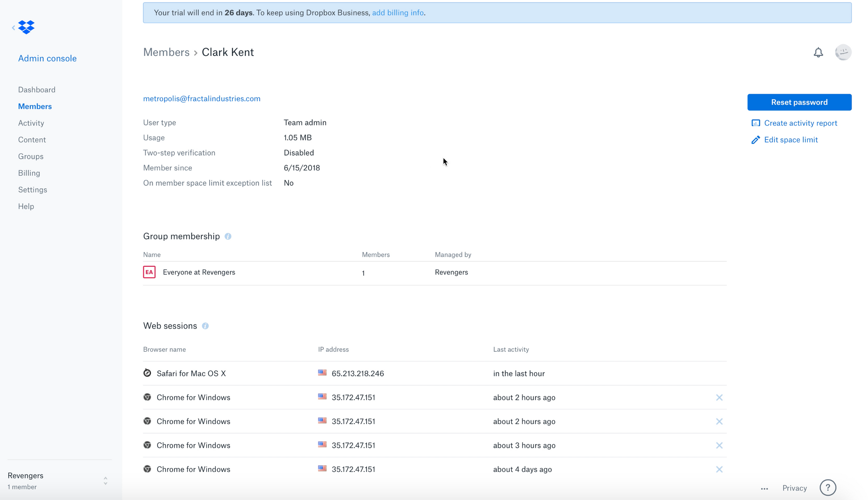Click member since date 6/15/2018
The height and width of the screenshot is (500, 868).
click(302, 168)
